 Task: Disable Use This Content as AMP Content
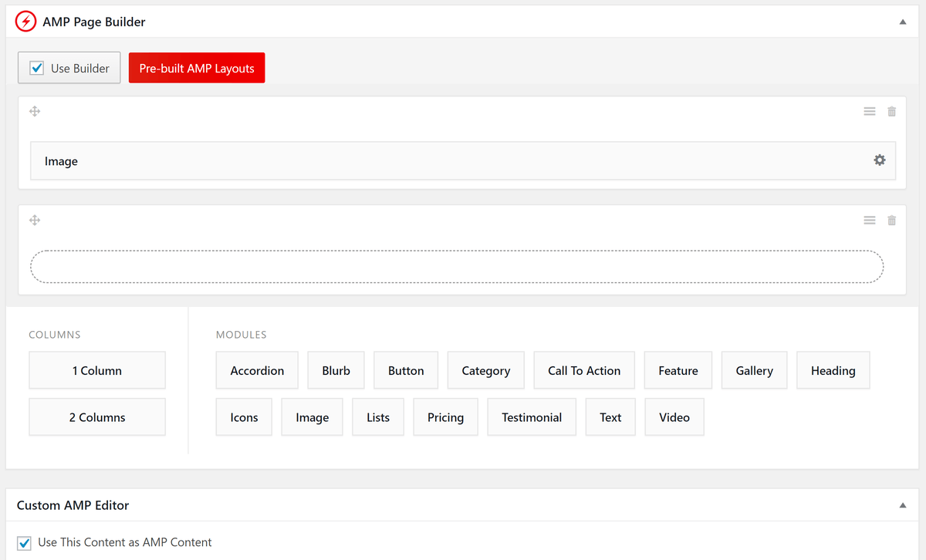point(24,542)
